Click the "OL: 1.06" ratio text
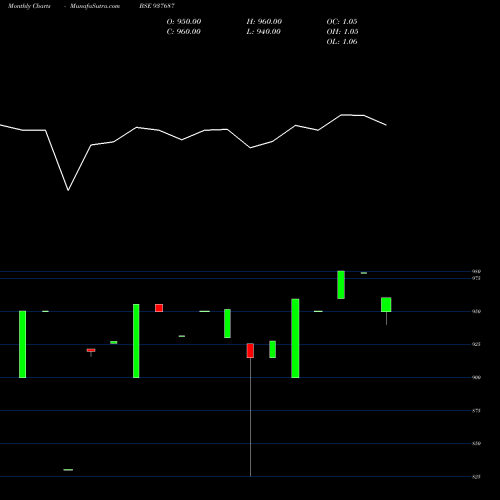 pyautogui.click(x=342, y=42)
